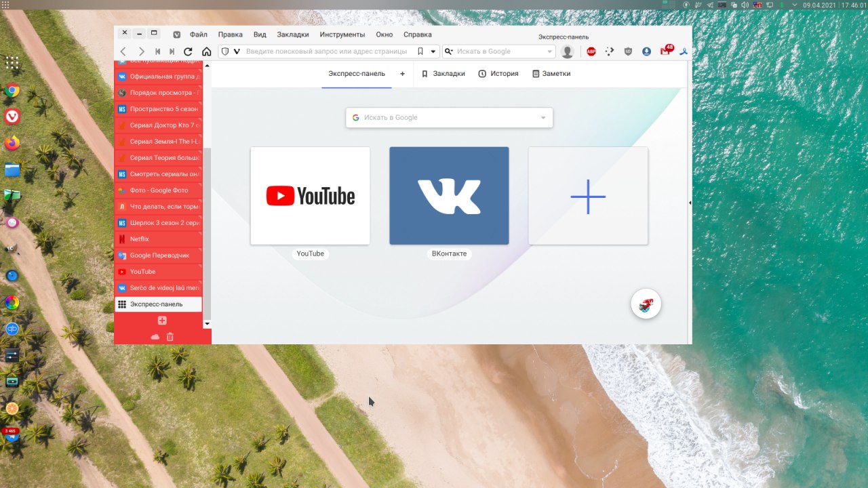Click the shield tracker-blocker icon in the address bar
The height and width of the screenshot is (488, 868).
[226, 52]
